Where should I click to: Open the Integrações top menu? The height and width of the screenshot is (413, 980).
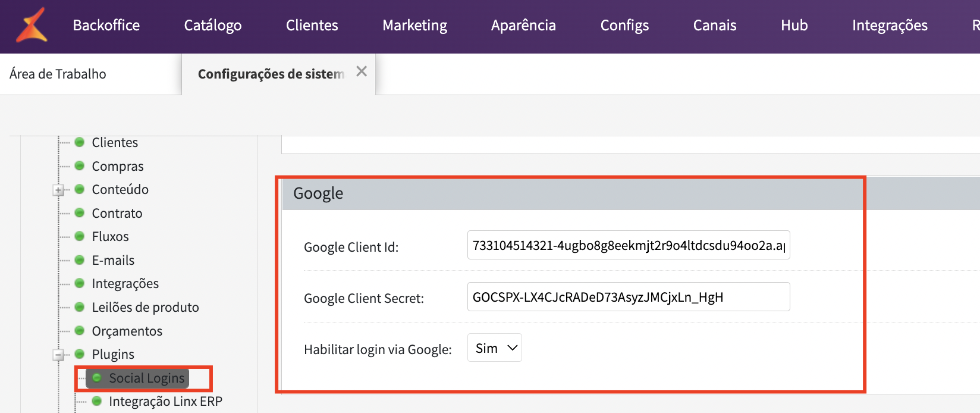coord(890,26)
